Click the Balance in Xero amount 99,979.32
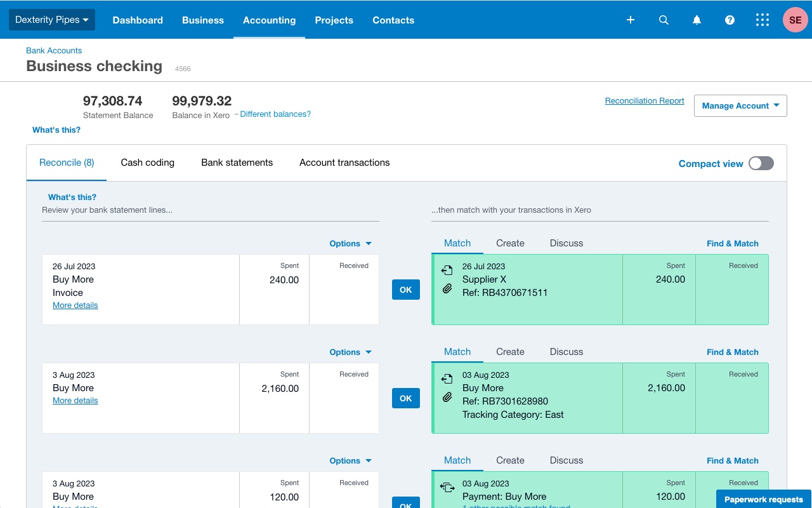Viewport: 812px width, 508px height. point(202,100)
